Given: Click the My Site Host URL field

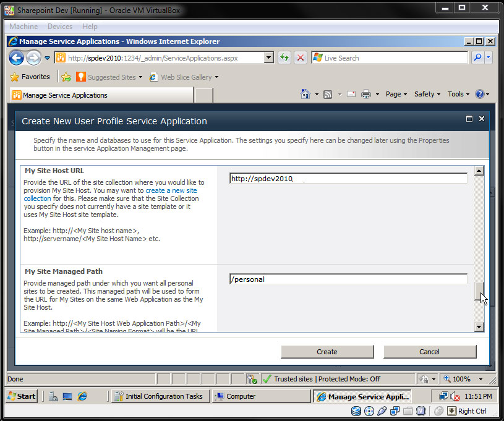Looking at the screenshot, I should click(348, 179).
